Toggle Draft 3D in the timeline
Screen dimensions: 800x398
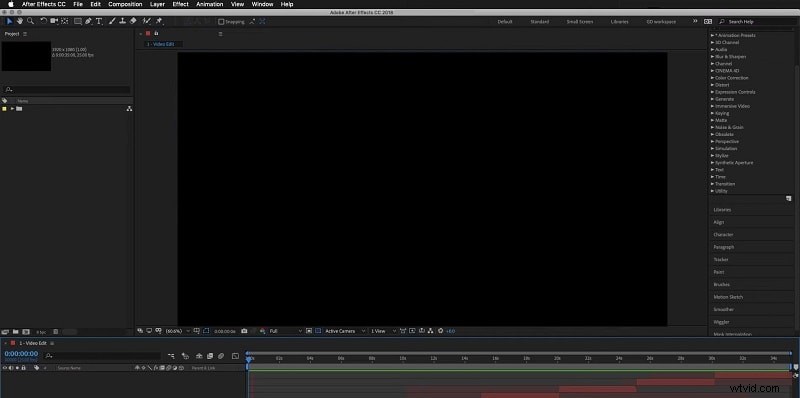pyautogui.click(x=185, y=356)
